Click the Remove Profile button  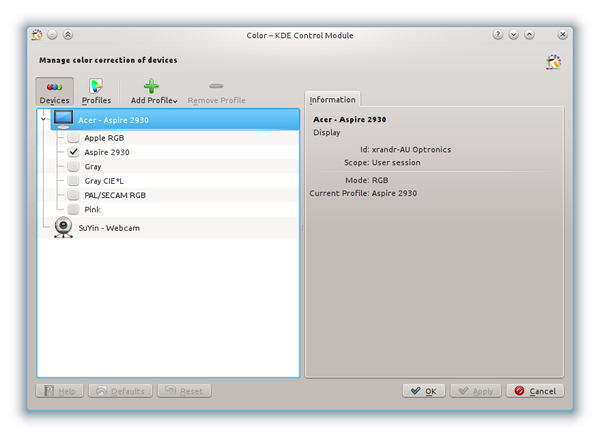coord(216,91)
